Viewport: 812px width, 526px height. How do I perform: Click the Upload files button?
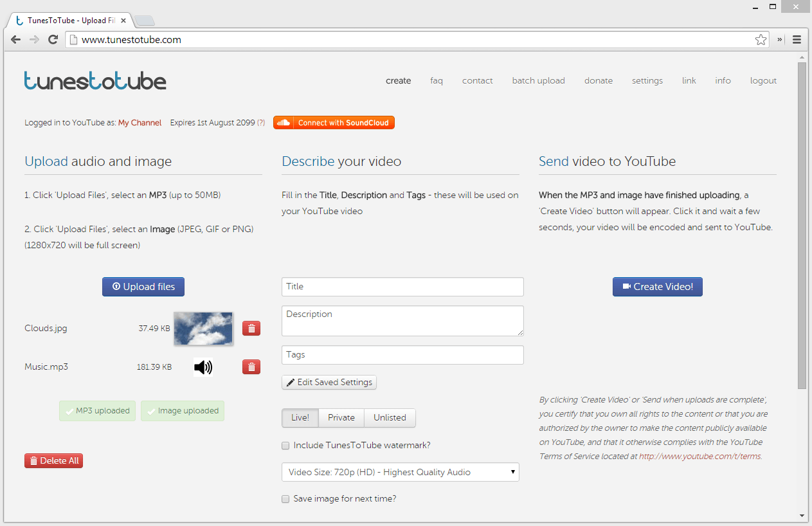tap(143, 287)
